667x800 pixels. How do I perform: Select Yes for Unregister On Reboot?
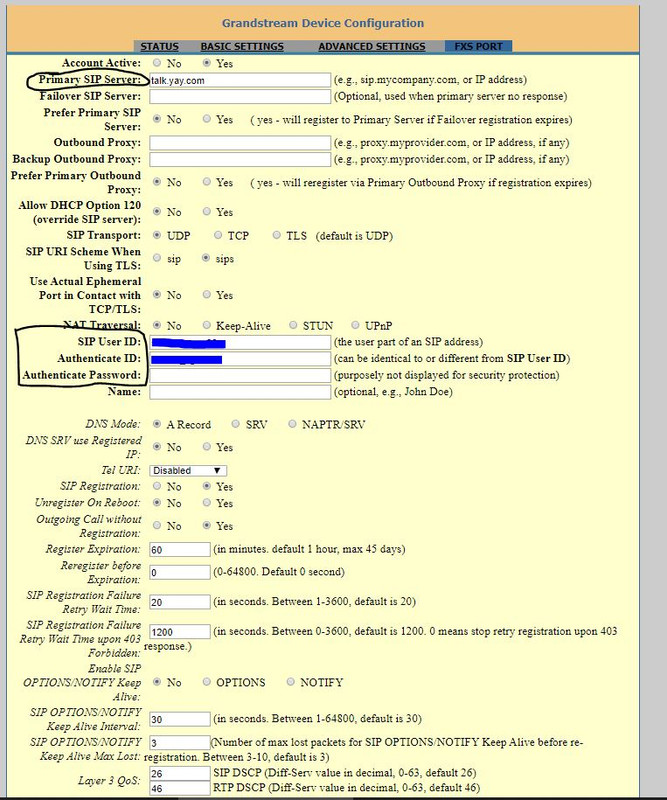(x=207, y=503)
